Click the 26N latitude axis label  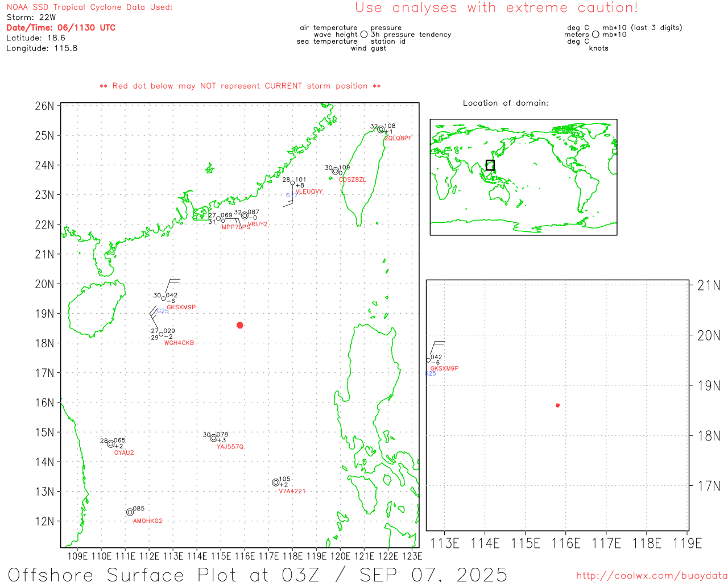44,106
